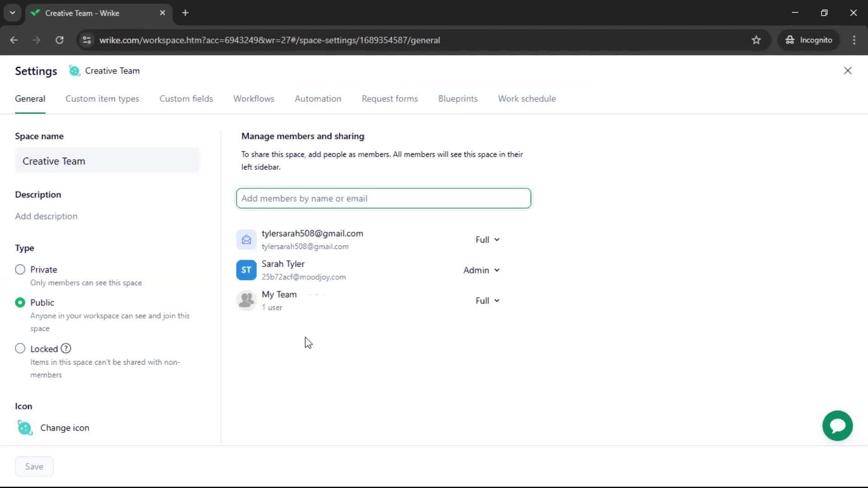The width and height of the screenshot is (868, 488).
Task: Click the email envelope avatar for tylersarah508
Action: (x=246, y=239)
